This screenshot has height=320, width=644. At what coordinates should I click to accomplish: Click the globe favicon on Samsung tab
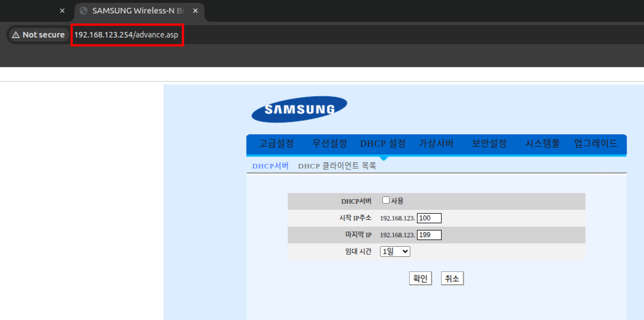tap(83, 11)
